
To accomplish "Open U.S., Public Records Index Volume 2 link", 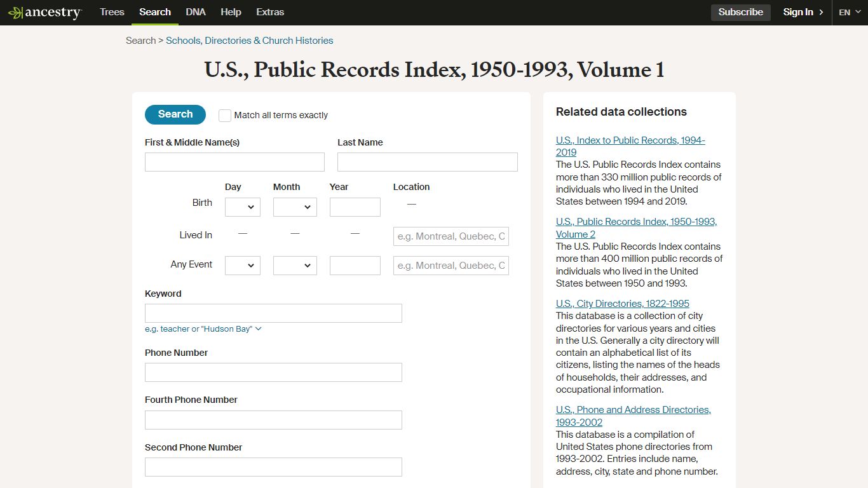I will click(636, 228).
